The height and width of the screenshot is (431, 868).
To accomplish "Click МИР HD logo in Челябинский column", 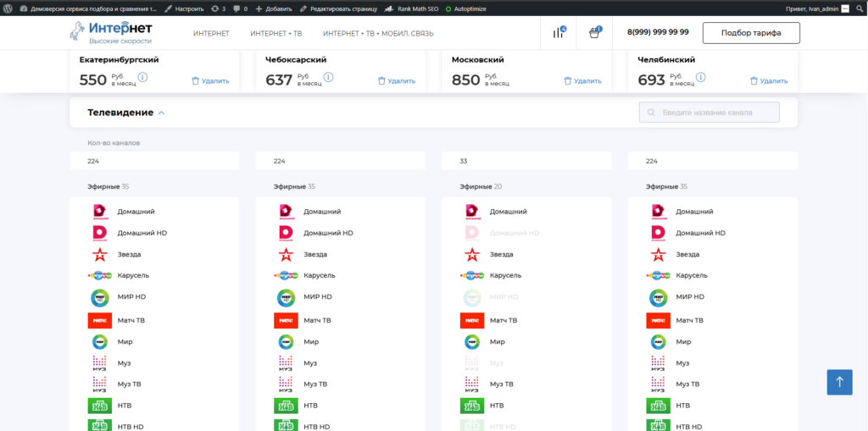I will coord(658,297).
